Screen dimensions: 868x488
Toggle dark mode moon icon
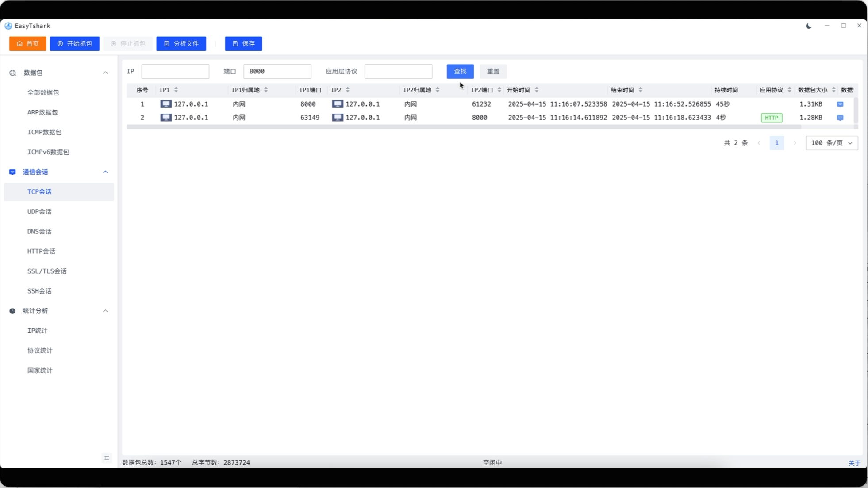click(x=808, y=26)
